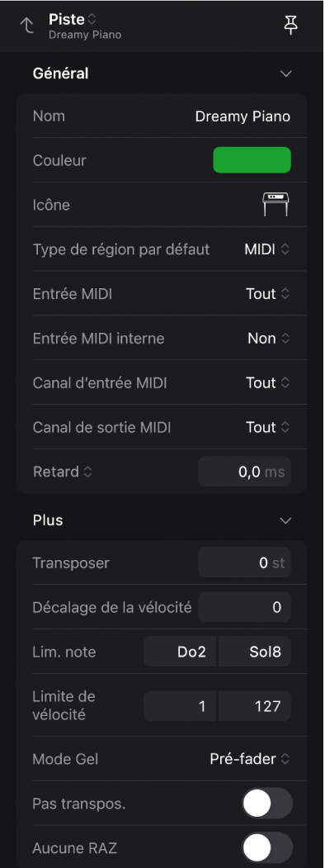
Task: Toggle the Pas transpos. switch
Action: tap(267, 804)
